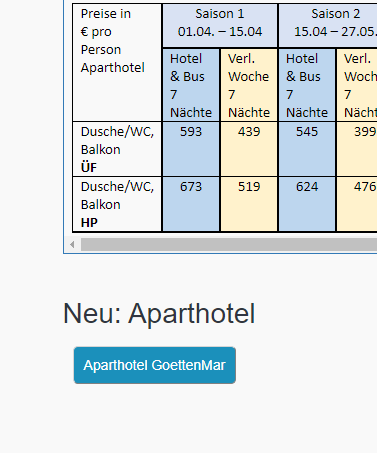Click the price 624 cell

tap(307, 204)
